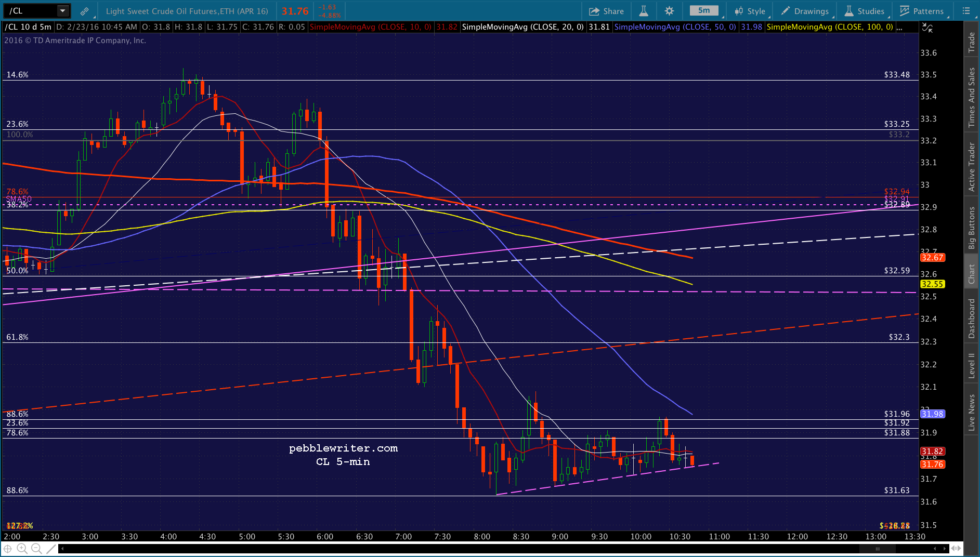Zoom in using the magnifier plus icon
This screenshot has height=557, width=980.
pos(22,549)
